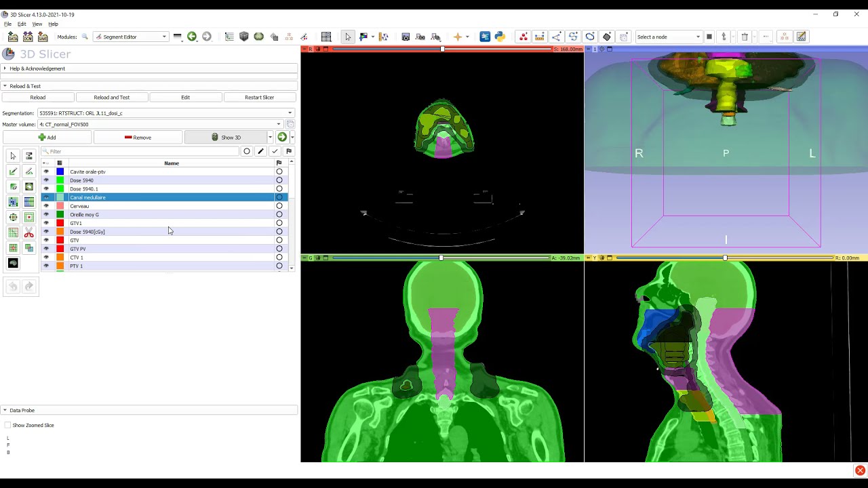Click the segment list scrollbar down arrow
868x488 pixels.
(292, 268)
